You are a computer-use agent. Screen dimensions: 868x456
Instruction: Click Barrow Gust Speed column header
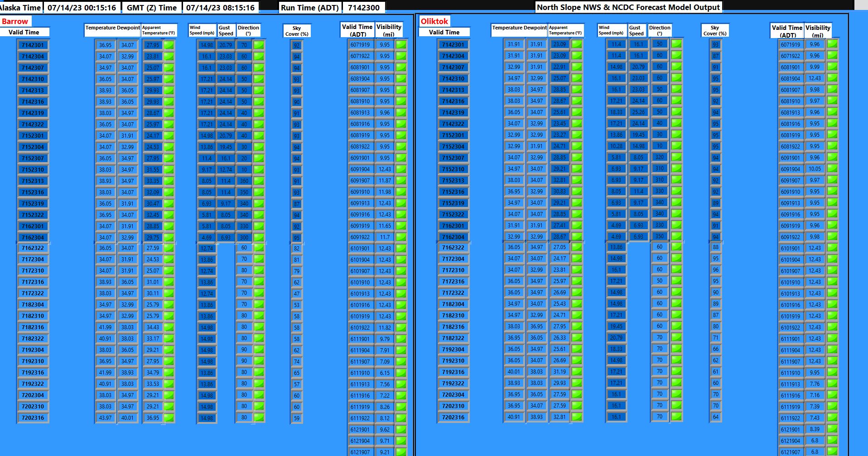(226, 30)
